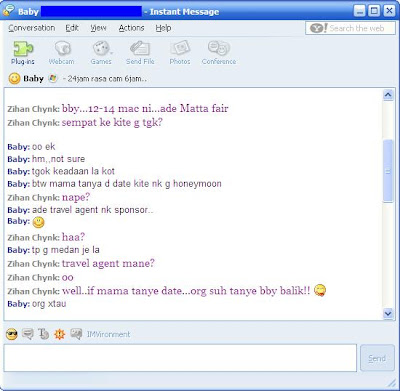Click message 'sempat ke kite g tgk?'

(112, 123)
